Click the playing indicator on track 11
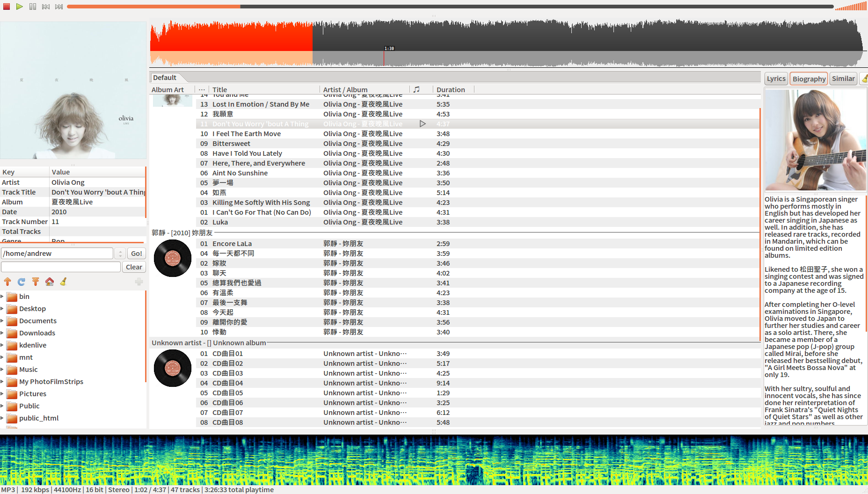868x494 pixels. pos(423,123)
